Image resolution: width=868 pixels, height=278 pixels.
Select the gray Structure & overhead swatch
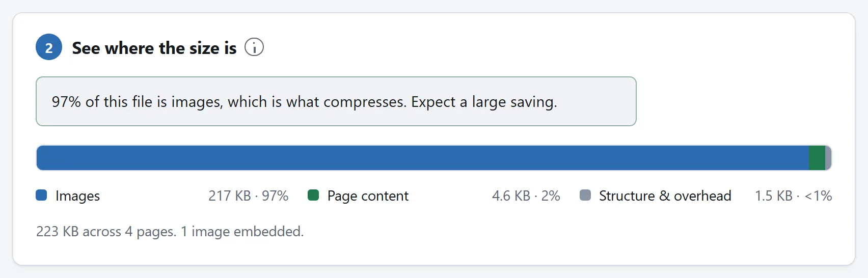pyautogui.click(x=585, y=195)
